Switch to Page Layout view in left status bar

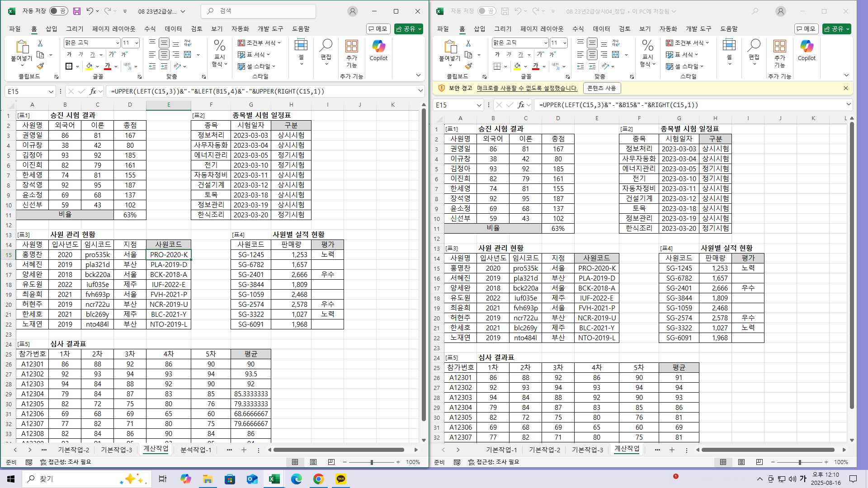[313, 462]
